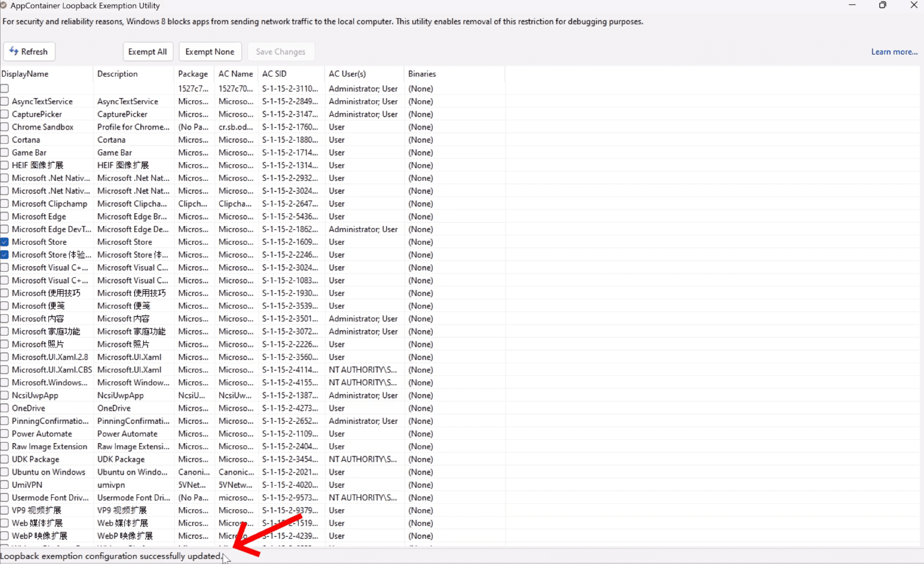Screen dimensions: 924x564
Task: Click the Canoni... package cell
Action: 194,472
